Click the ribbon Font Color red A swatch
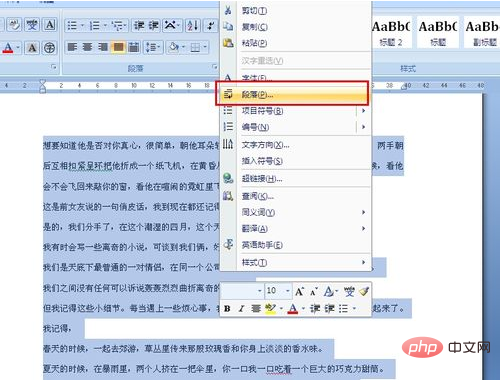This screenshot has width=501, height=380. [8, 48]
